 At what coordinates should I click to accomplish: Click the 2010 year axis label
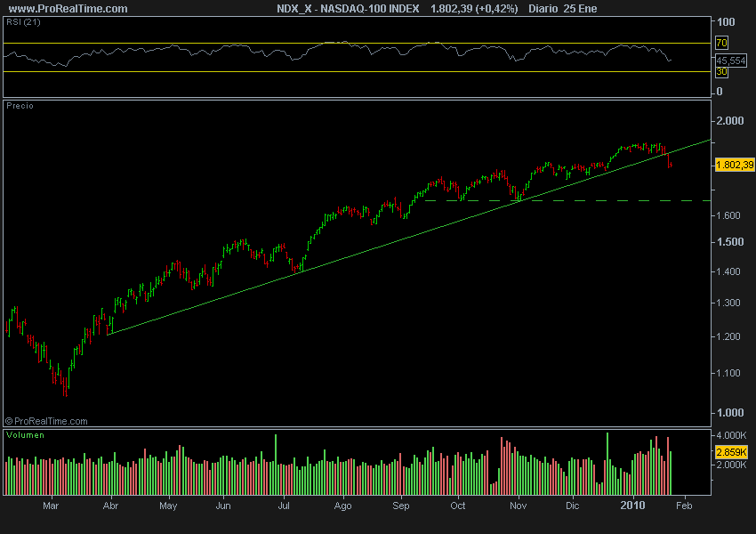(632, 505)
